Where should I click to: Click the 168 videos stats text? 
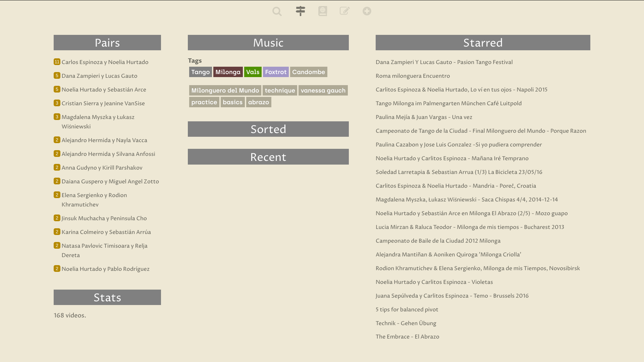[70, 315]
